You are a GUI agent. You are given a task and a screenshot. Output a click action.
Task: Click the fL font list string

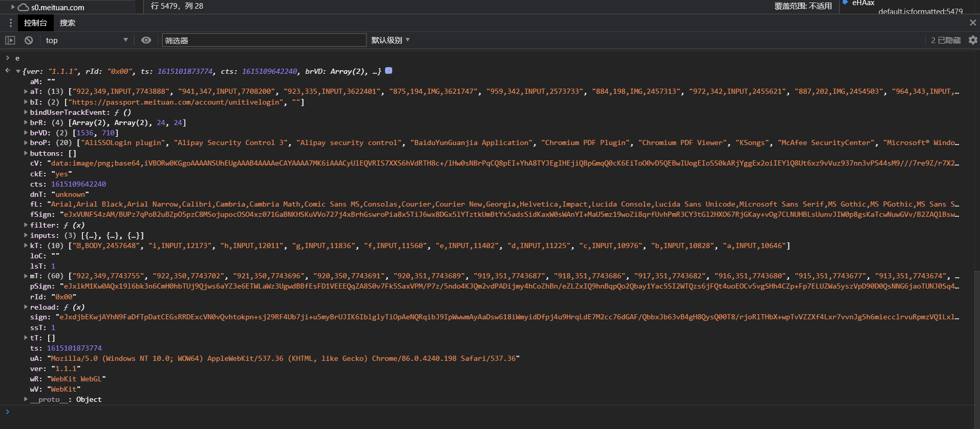point(503,204)
